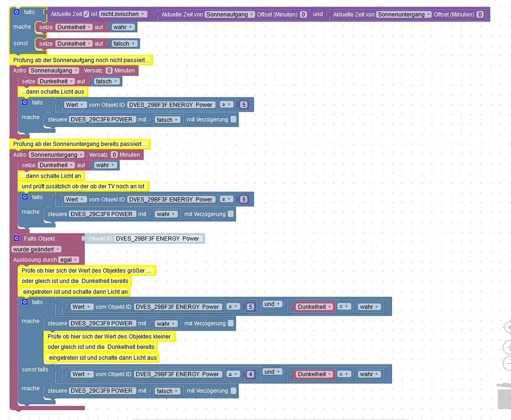Open = operator dropdown in the ≤ 4 condition
The image size is (511, 420).
[x=344, y=374]
